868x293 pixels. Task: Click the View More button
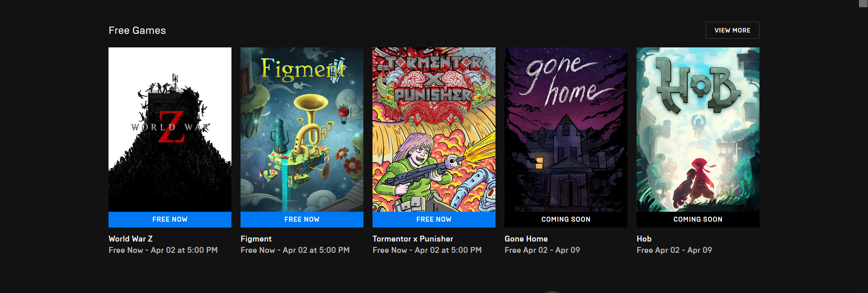click(x=732, y=30)
